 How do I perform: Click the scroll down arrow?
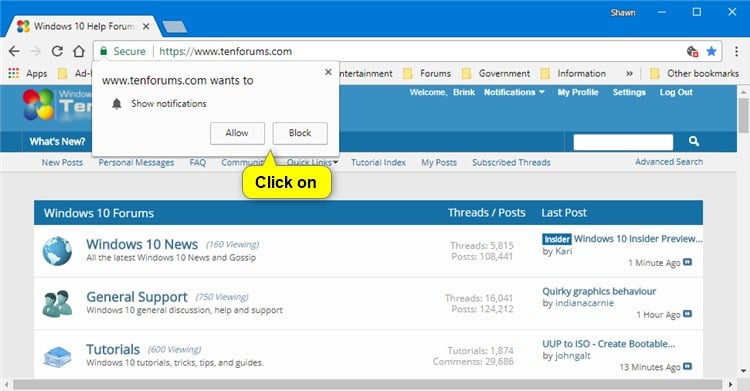743,371
